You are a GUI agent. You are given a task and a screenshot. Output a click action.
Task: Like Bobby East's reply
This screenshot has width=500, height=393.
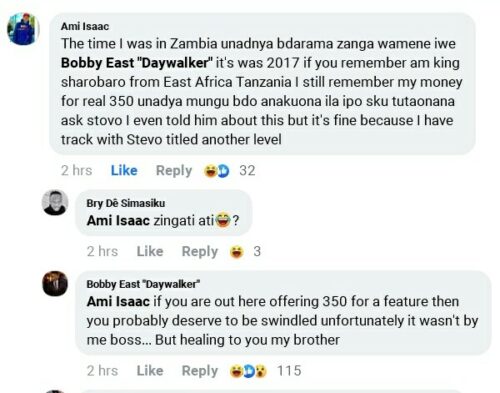(x=150, y=370)
